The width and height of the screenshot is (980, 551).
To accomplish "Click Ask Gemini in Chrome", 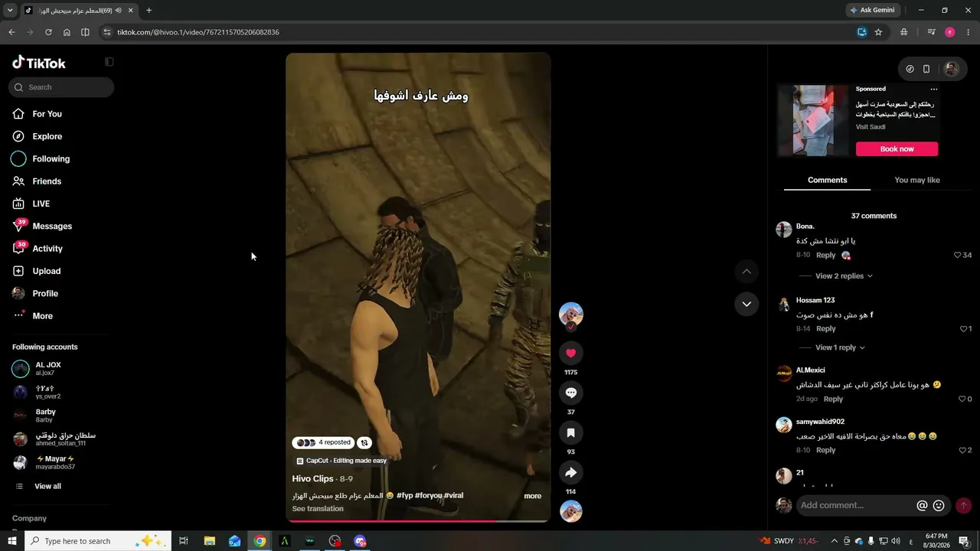I will coord(871,11).
